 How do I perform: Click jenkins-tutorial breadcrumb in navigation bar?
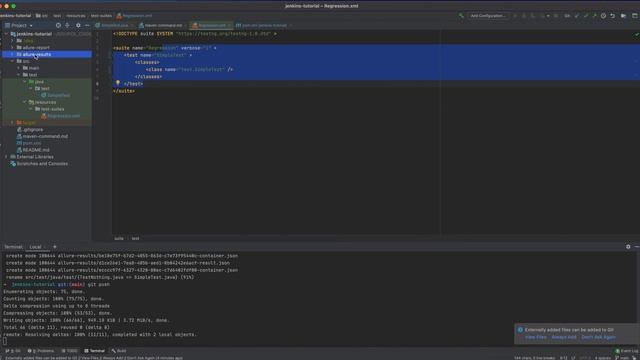click(16, 16)
